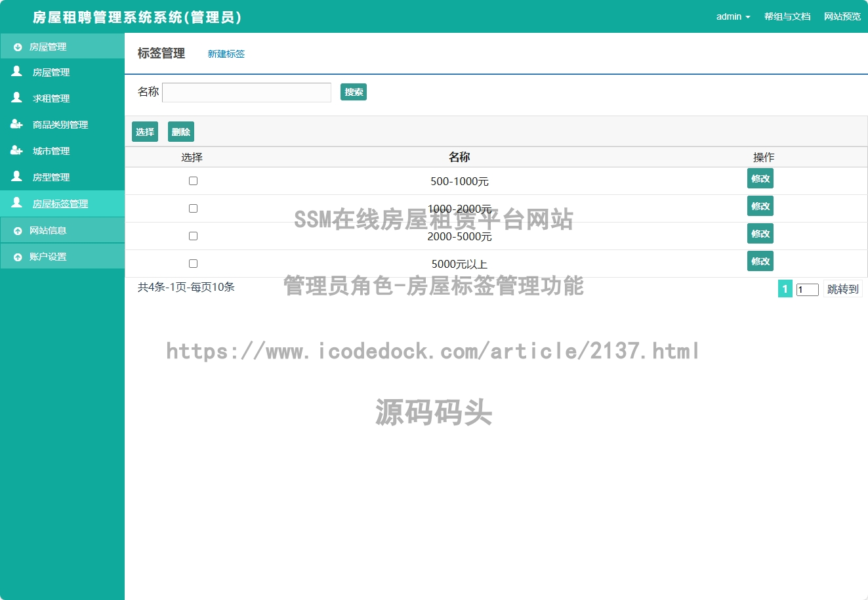Click the arrow icon beside 房屋管理 header
Screen dimensions: 868x600
tap(18, 47)
